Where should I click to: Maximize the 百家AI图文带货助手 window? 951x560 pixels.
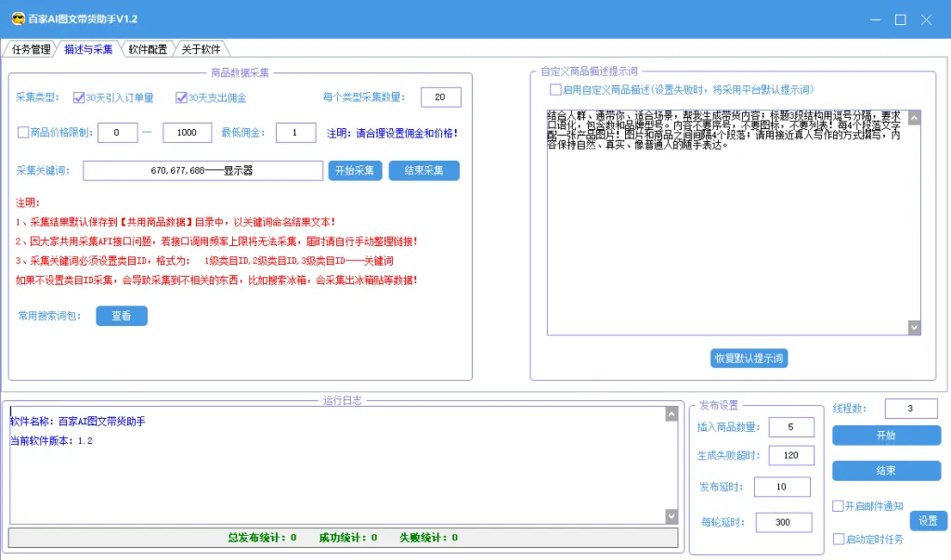pyautogui.click(x=901, y=20)
